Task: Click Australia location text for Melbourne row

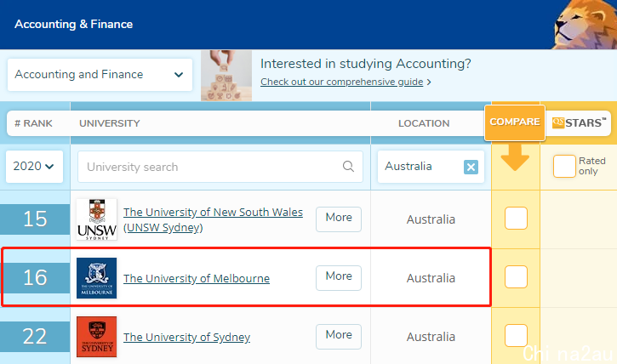Action: point(431,278)
